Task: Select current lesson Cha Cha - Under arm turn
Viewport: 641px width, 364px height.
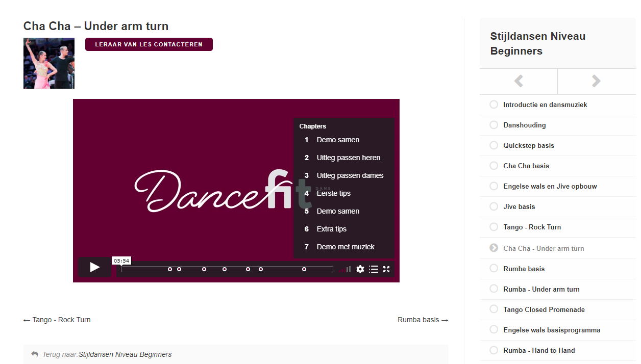Action: (x=544, y=248)
